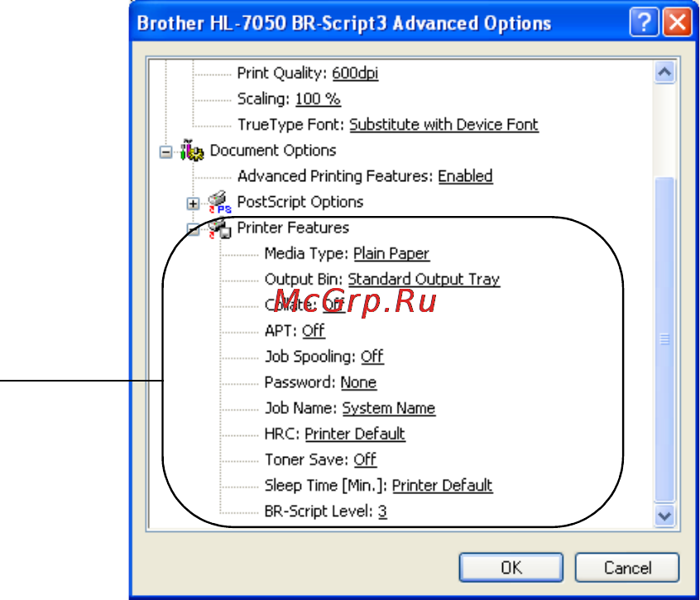Change APT Off value
The height and width of the screenshot is (600, 700).
(313, 331)
